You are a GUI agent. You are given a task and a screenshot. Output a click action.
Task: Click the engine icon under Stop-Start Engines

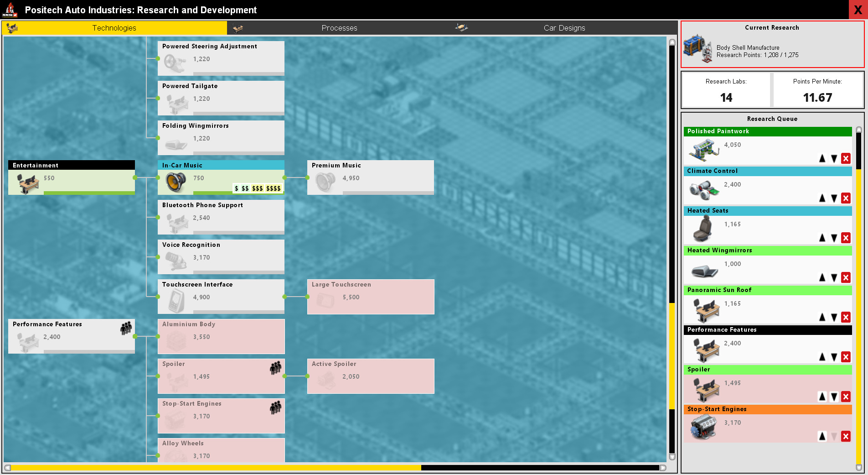coord(703,426)
